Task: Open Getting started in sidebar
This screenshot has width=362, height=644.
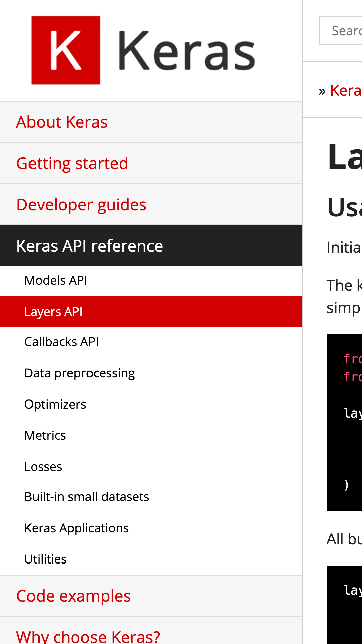Action: tap(151, 163)
